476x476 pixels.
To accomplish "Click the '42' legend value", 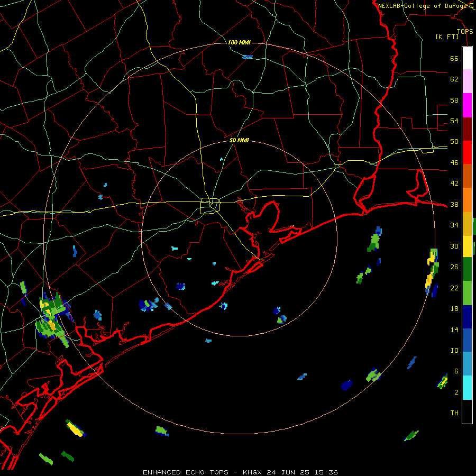I will [454, 184].
